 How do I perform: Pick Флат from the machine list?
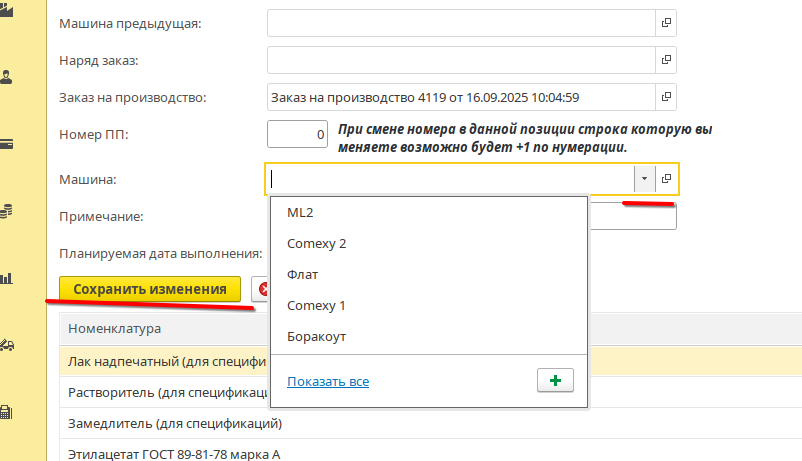coord(302,274)
